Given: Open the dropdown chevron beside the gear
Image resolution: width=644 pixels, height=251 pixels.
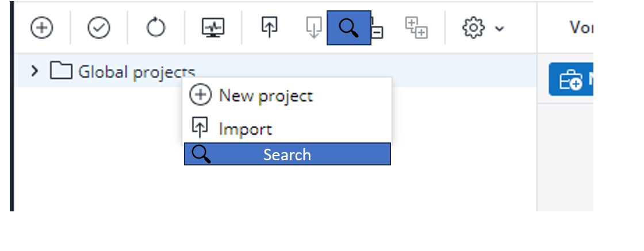Looking at the screenshot, I should tap(499, 28).
